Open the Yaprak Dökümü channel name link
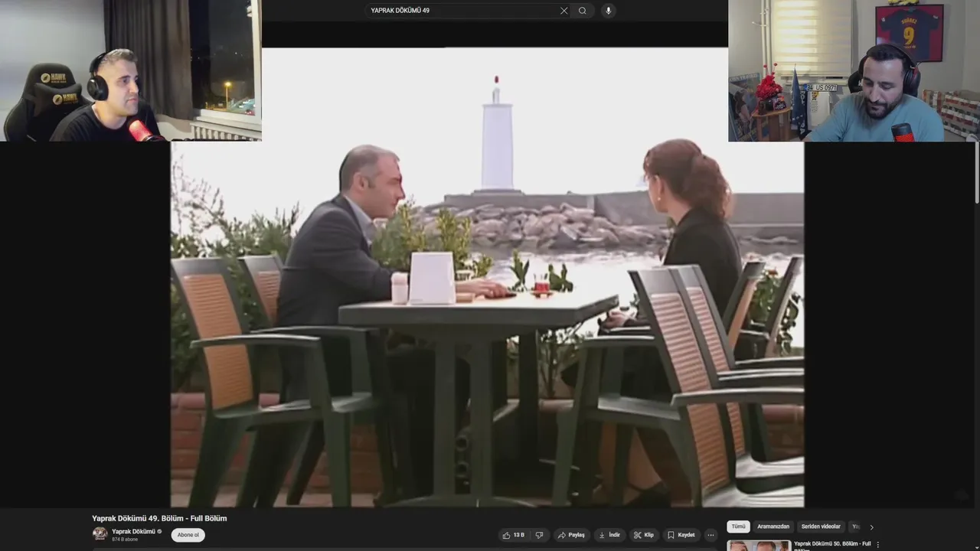 tap(134, 531)
